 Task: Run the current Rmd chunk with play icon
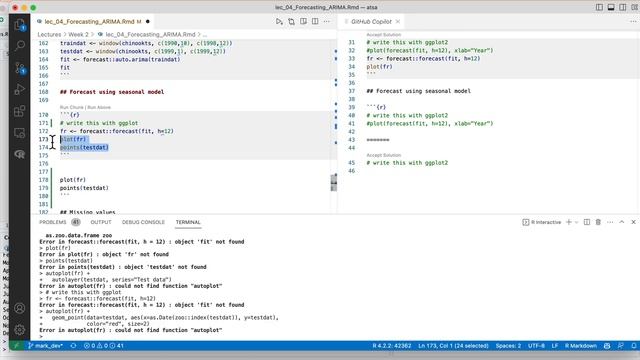[279, 21]
